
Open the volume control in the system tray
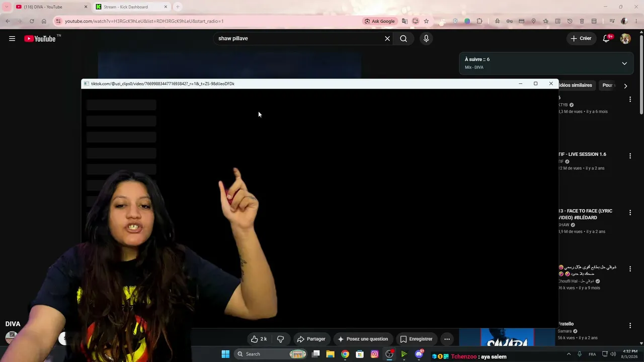(x=613, y=354)
